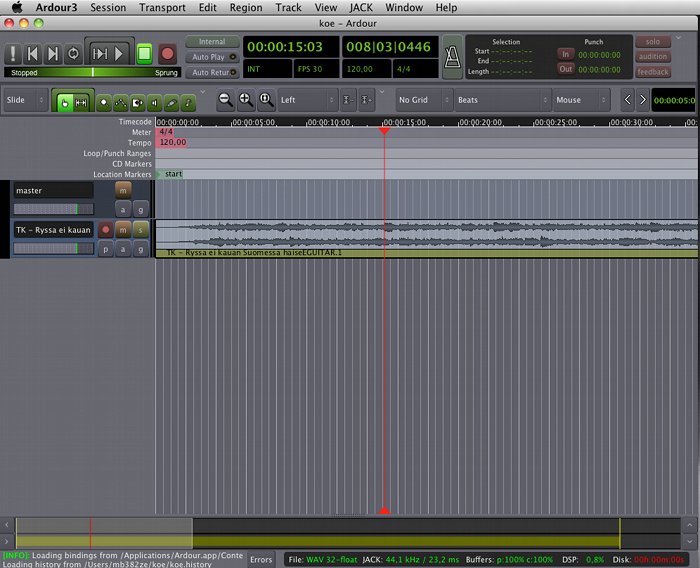
Task: Adjust the shuttle speed control bar
Action: [92, 72]
